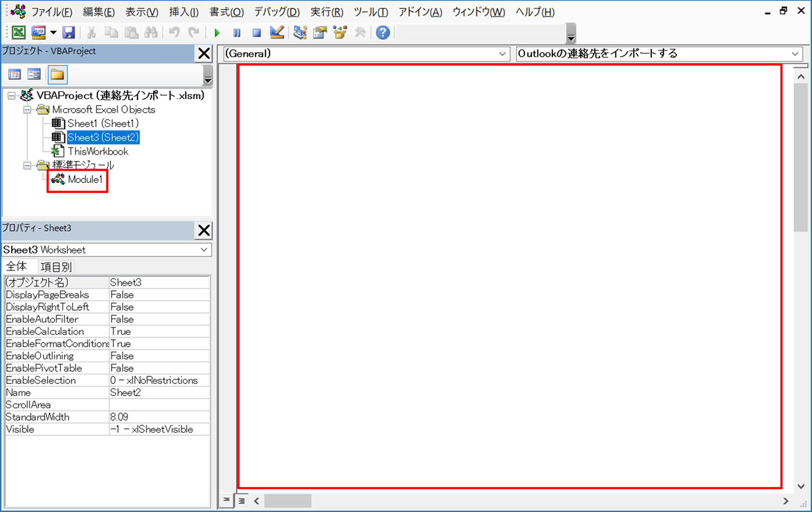812x512 pixels.
Task: Select the VBAProject root node
Action: point(120,96)
